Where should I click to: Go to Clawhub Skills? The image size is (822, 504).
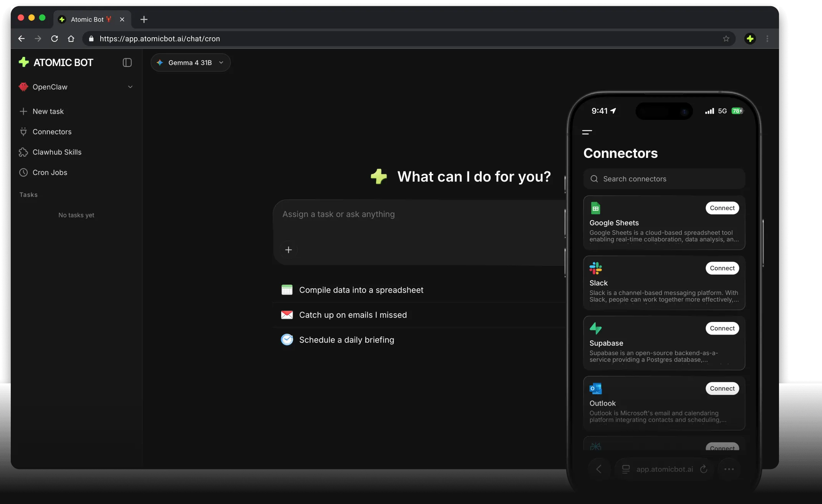(x=57, y=152)
